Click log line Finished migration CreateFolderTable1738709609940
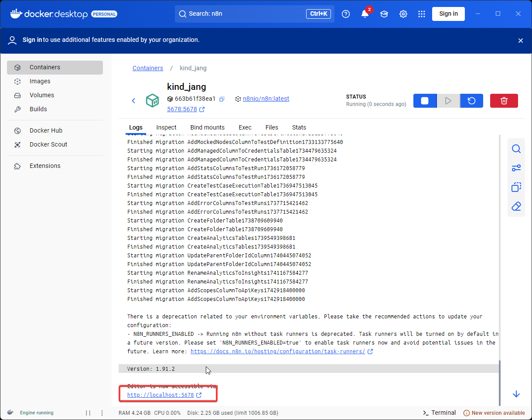The height and width of the screenshot is (420, 532). point(205,229)
